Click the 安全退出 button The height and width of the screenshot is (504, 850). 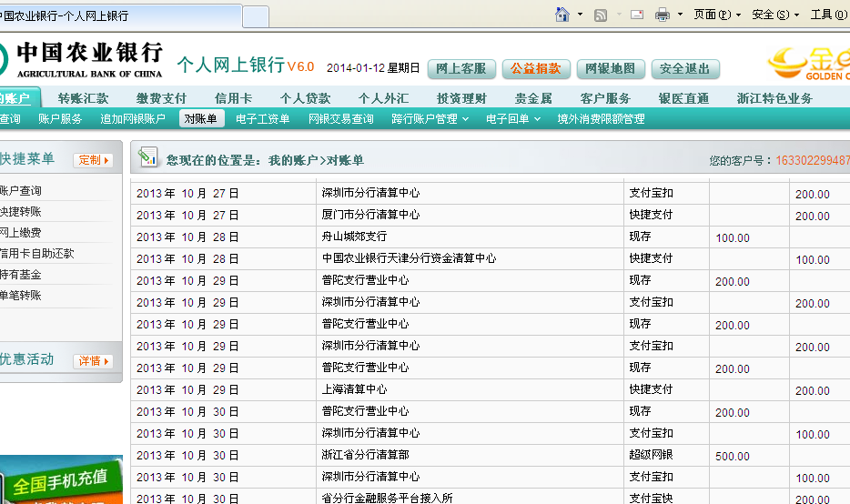point(684,68)
